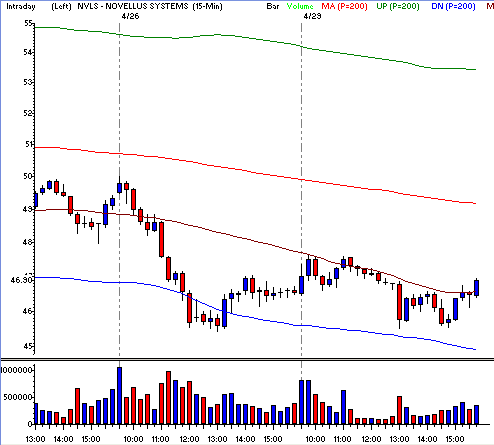This screenshot has height=445, width=494.
Task: Click the "45" price axis label
Action: [28, 346]
